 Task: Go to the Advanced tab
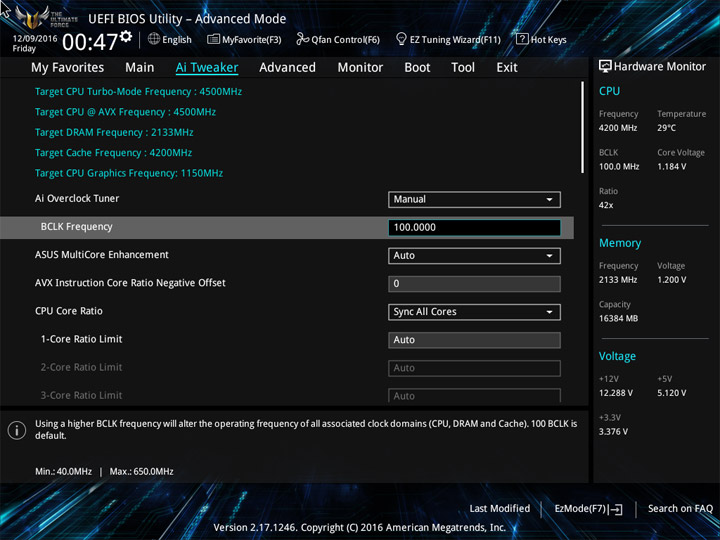(287, 68)
